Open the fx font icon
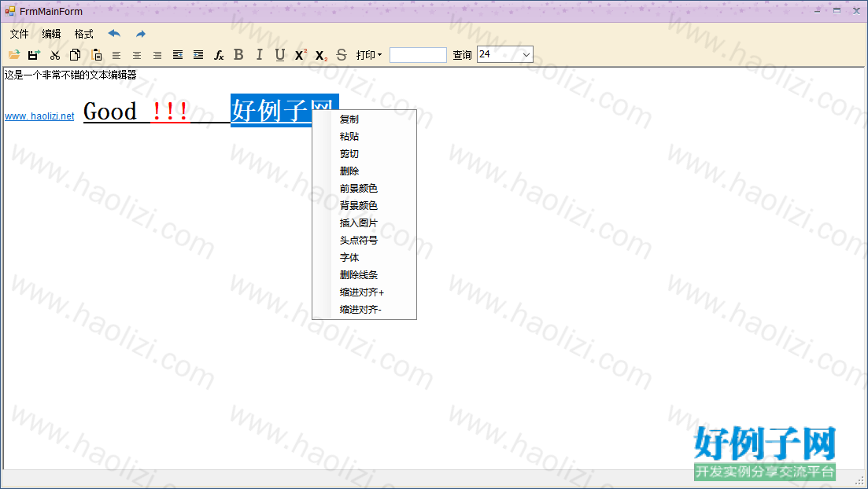The height and width of the screenshot is (489, 868). coord(219,55)
